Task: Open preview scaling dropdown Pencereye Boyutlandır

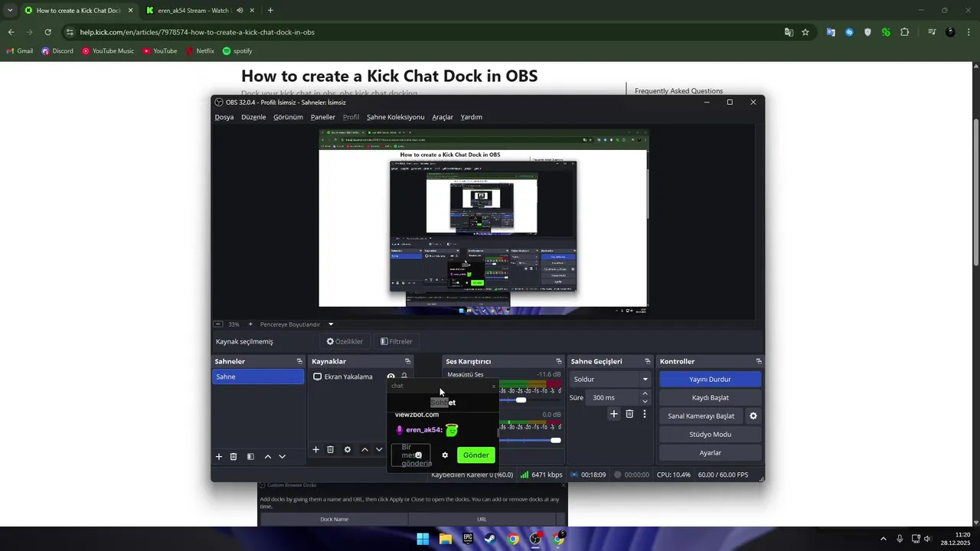Action: 296,324
